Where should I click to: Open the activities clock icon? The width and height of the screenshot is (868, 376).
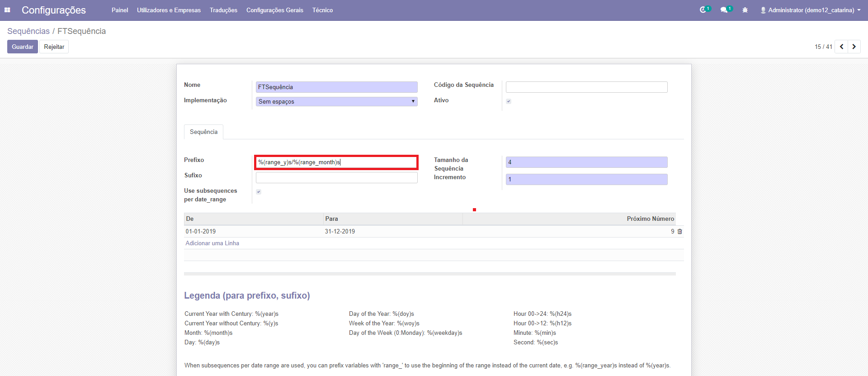point(703,10)
